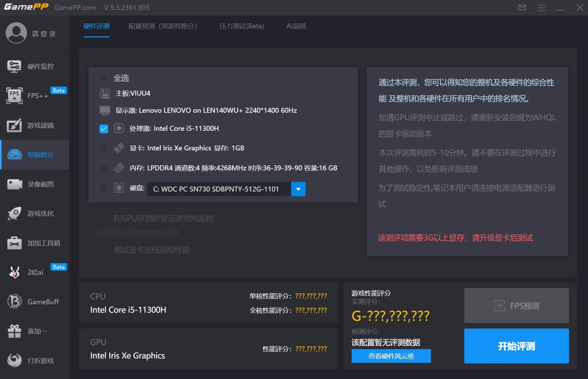
Task: Open 游戏滤镜 game filter icon
Action: [x=14, y=125]
